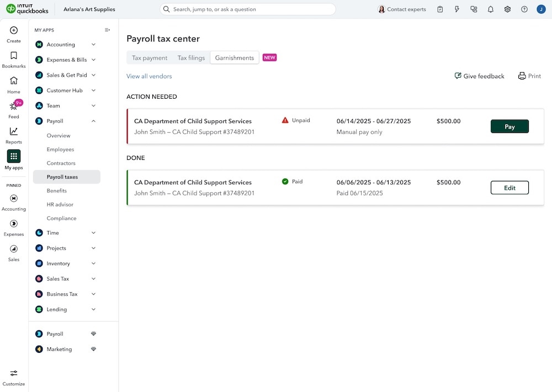The width and height of the screenshot is (552, 392).
Task: Open pinned Expenses shortcut
Action: [x=13, y=224]
